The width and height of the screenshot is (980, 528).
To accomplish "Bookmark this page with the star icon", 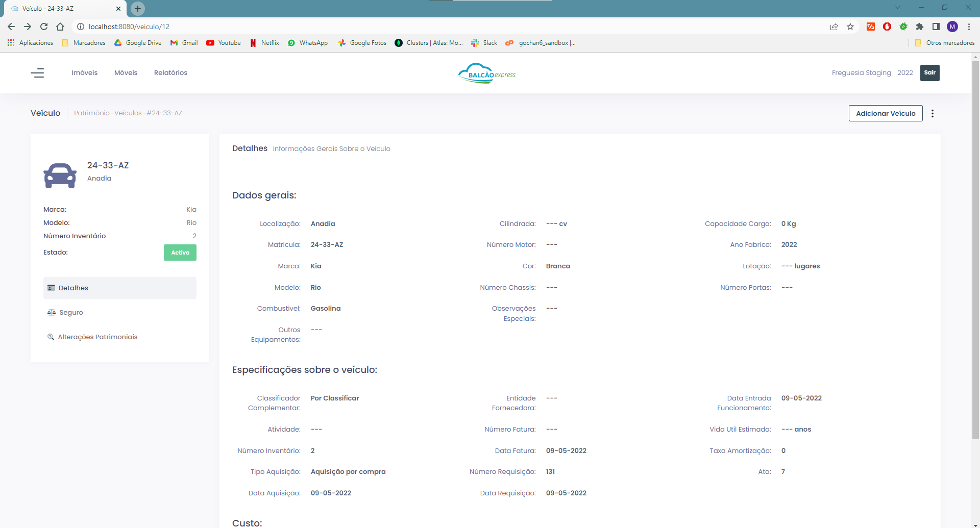I will (850, 27).
